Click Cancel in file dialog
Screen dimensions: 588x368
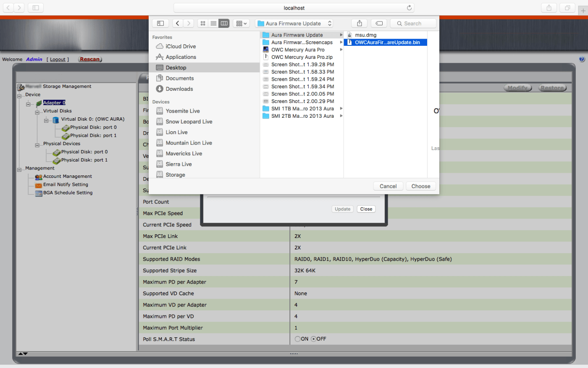(388, 186)
